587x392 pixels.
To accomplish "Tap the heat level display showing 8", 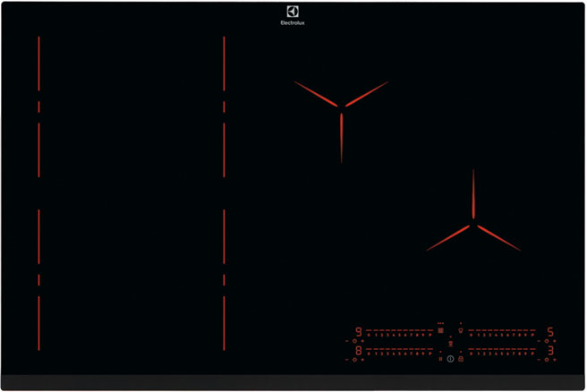I will coord(359,352).
